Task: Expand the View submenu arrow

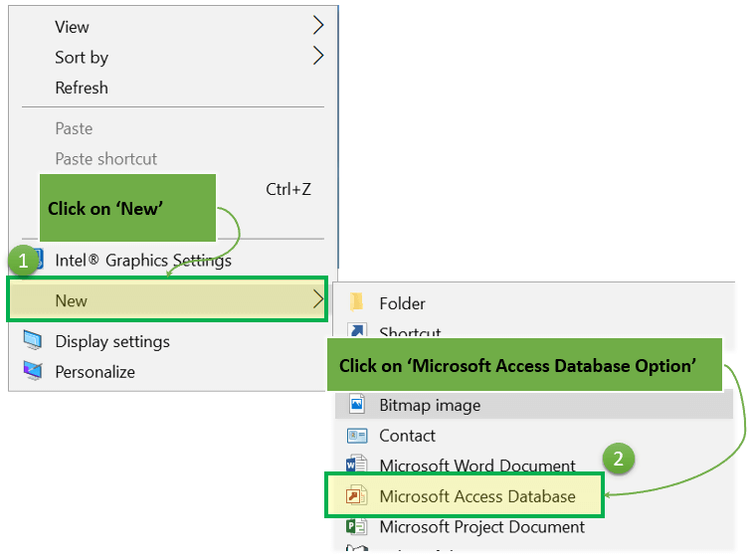Action: [318, 24]
